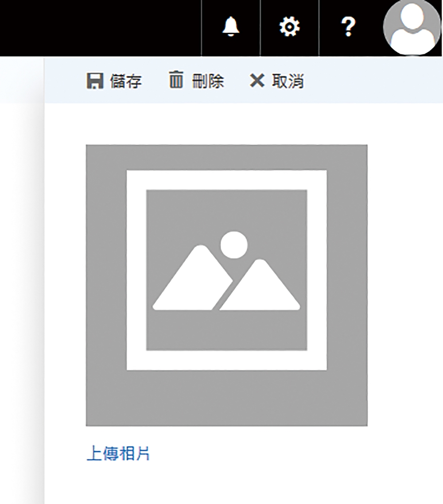The height and width of the screenshot is (504, 443).
Task: Select the 儲存 text label
Action: 126,81
